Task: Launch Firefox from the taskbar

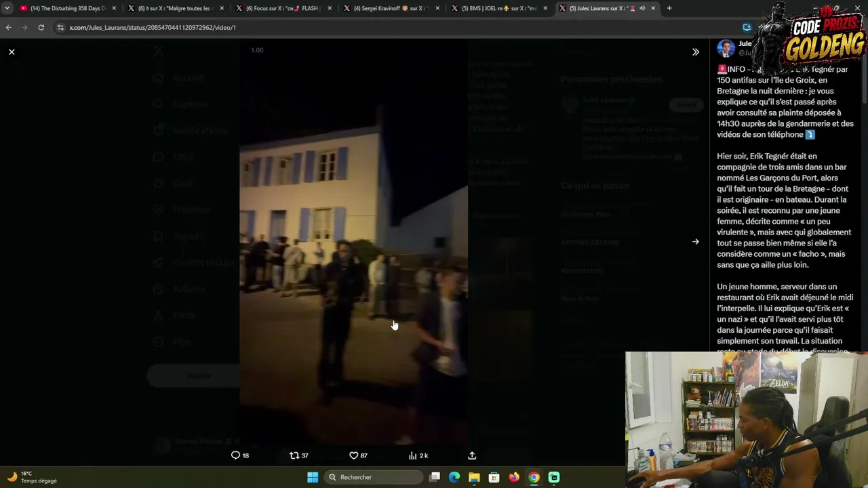Action: 514,477
